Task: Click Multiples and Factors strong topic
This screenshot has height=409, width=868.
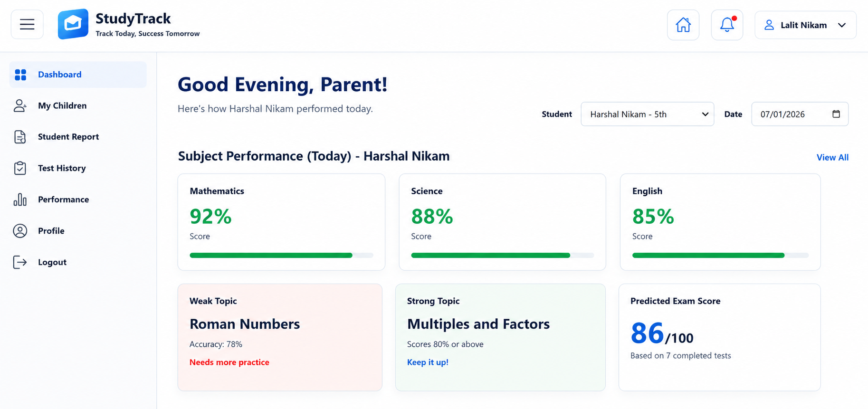Action: pos(478,324)
